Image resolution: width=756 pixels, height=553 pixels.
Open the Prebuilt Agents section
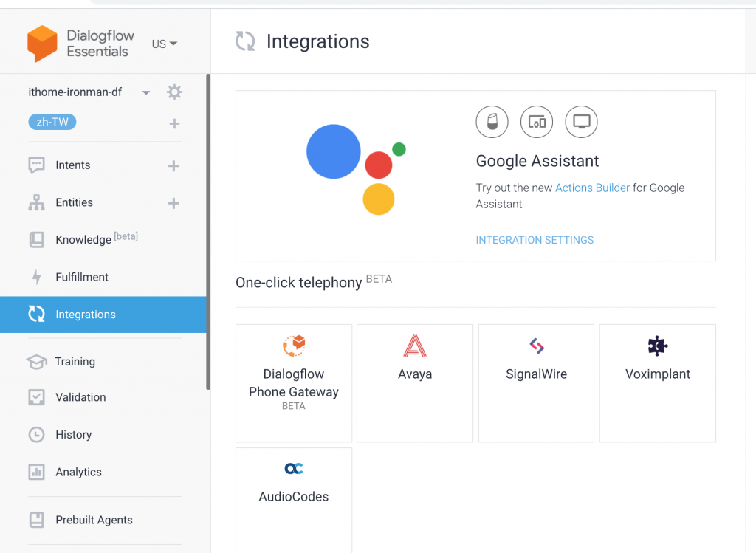pyautogui.click(x=94, y=520)
